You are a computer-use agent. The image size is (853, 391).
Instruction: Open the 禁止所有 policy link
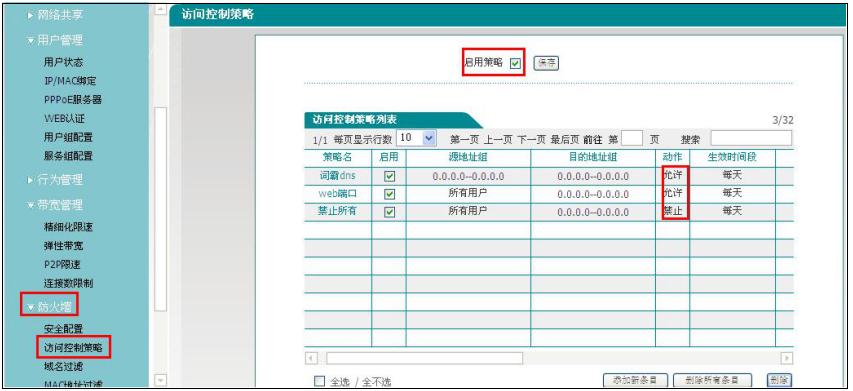point(337,211)
